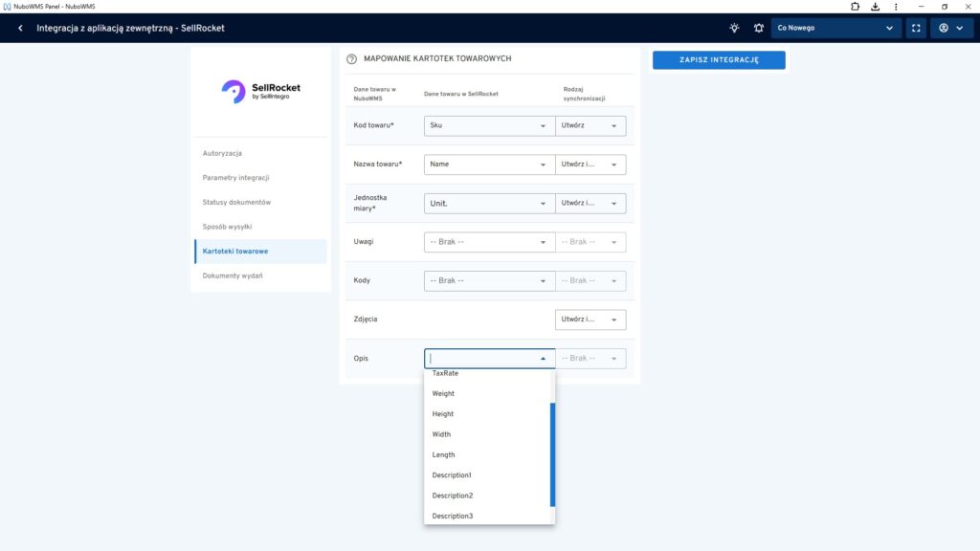Viewport: 980px width, 551px height.
Task: Toggle fullscreen mode icon
Action: [x=916, y=28]
